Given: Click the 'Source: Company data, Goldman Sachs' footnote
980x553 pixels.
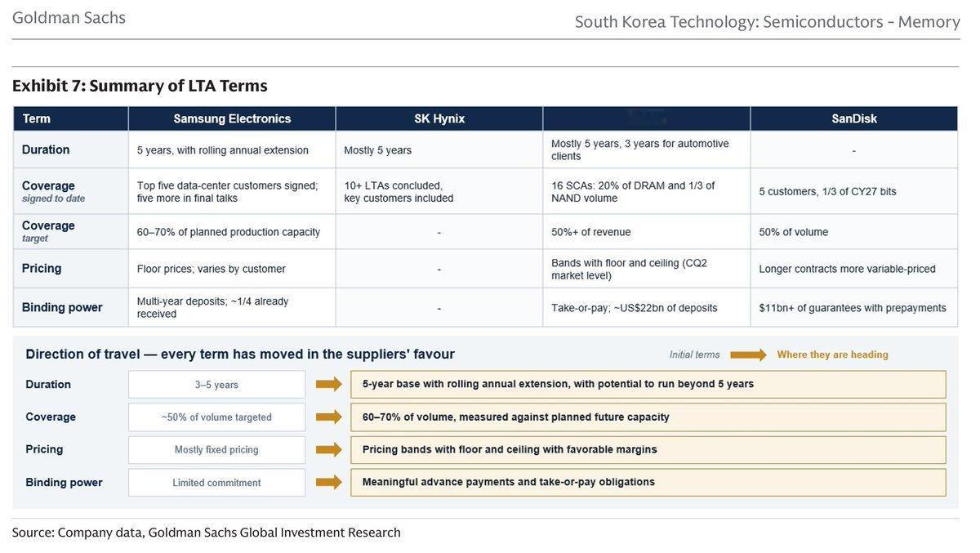Looking at the screenshot, I should [207, 533].
